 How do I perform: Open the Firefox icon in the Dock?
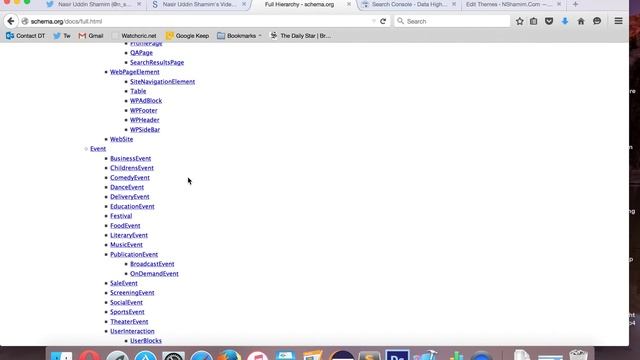[x=229, y=355]
